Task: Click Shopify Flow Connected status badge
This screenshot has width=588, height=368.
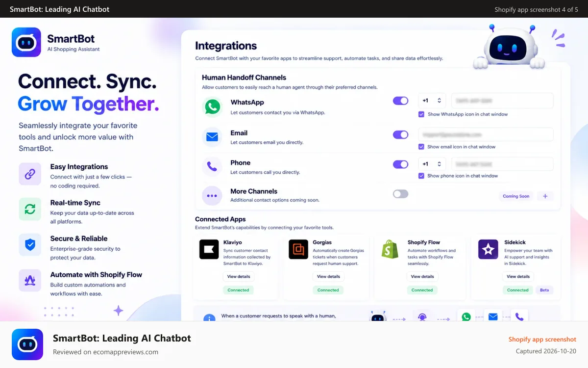Action: pos(422,290)
